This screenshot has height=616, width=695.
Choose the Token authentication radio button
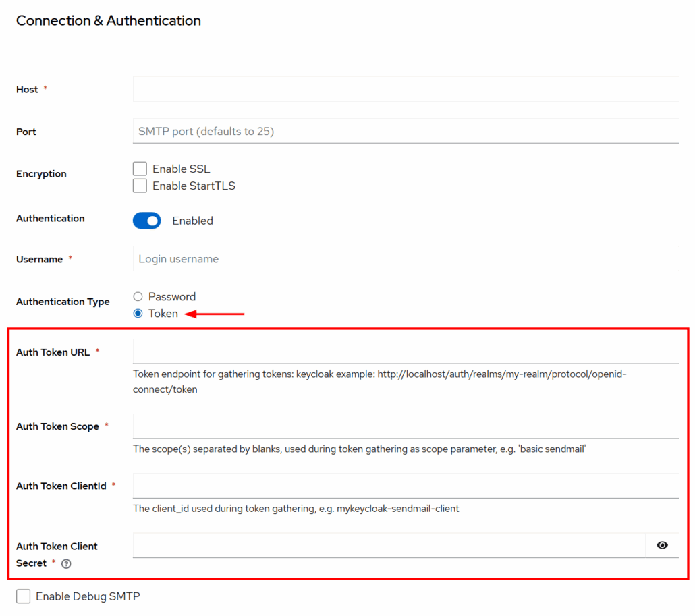pos(138,314)
